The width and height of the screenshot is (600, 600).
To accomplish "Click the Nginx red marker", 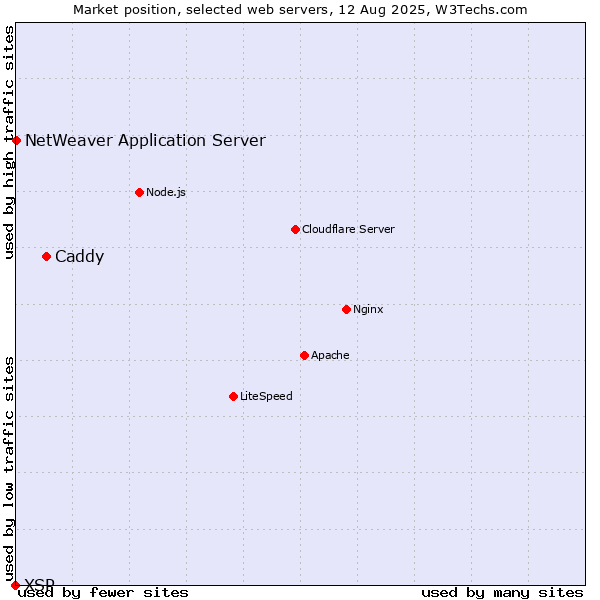I will click(x=346, y=309).
